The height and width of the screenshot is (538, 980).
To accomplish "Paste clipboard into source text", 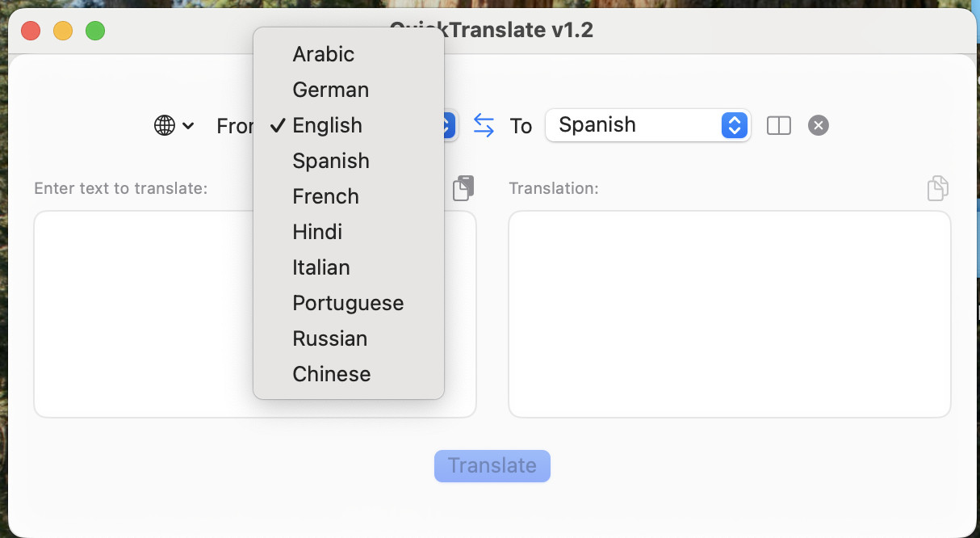I will click(x=463, y=188).
